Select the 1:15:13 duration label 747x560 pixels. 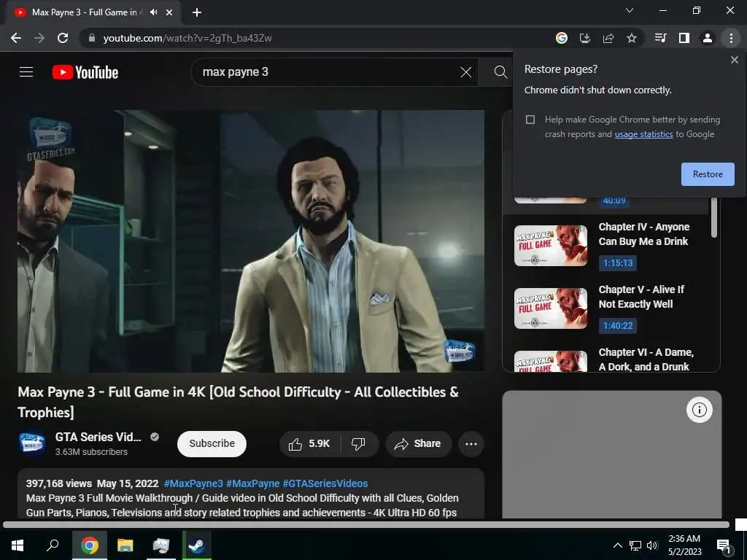pos(618,262)
